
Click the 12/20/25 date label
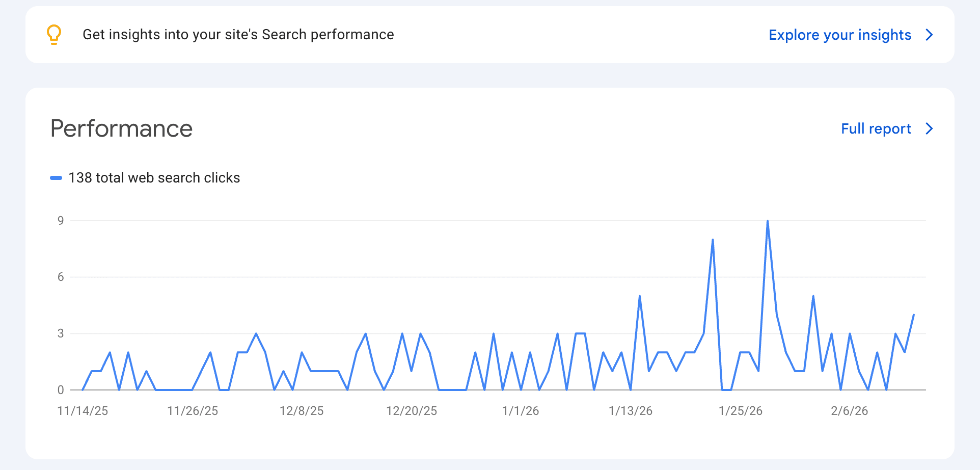coord(412,410)
